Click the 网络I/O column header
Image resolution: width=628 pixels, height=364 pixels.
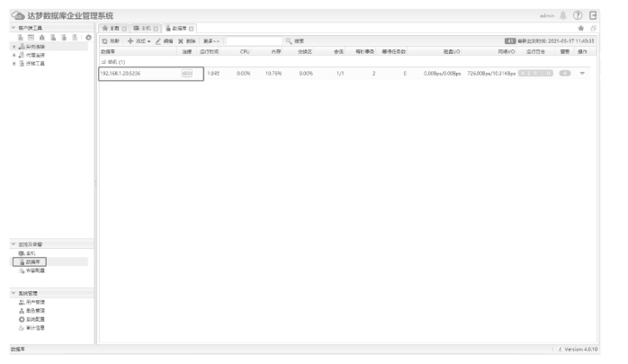pyautogui.click(x=507, y=51)
